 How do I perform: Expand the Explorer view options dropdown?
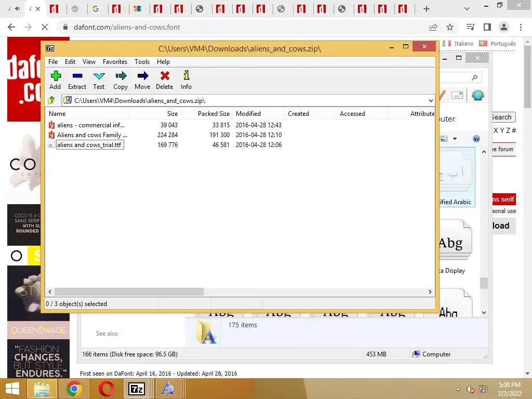point(455,139)
